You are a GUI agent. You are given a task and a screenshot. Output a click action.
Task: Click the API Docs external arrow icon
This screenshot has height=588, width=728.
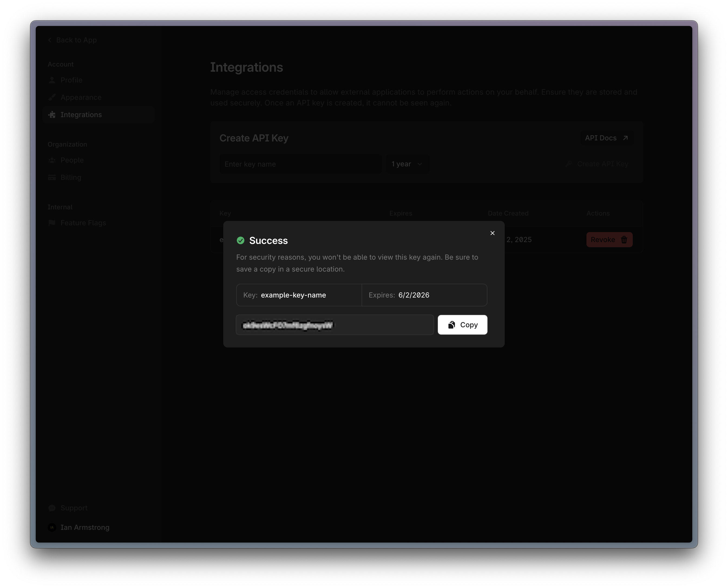626,138
